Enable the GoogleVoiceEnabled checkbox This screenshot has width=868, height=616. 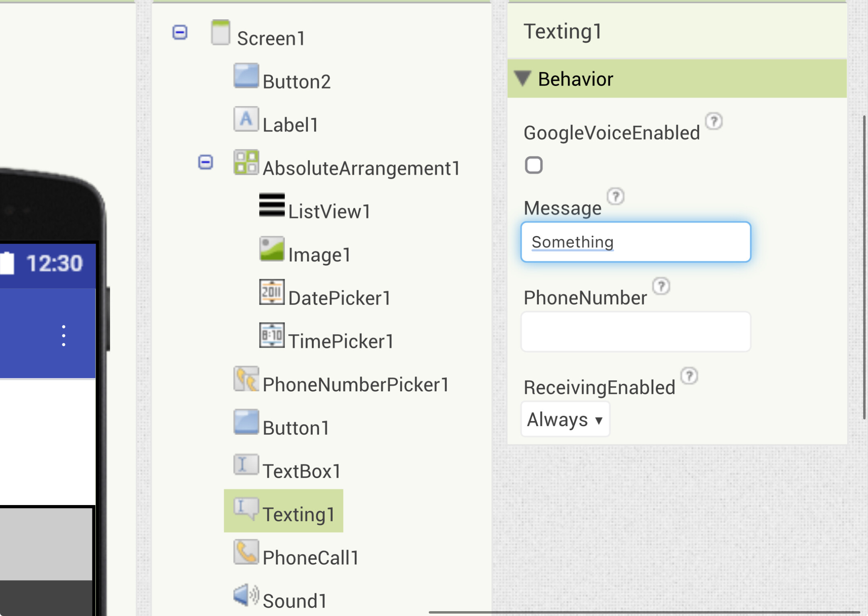[x=534, y=165]
